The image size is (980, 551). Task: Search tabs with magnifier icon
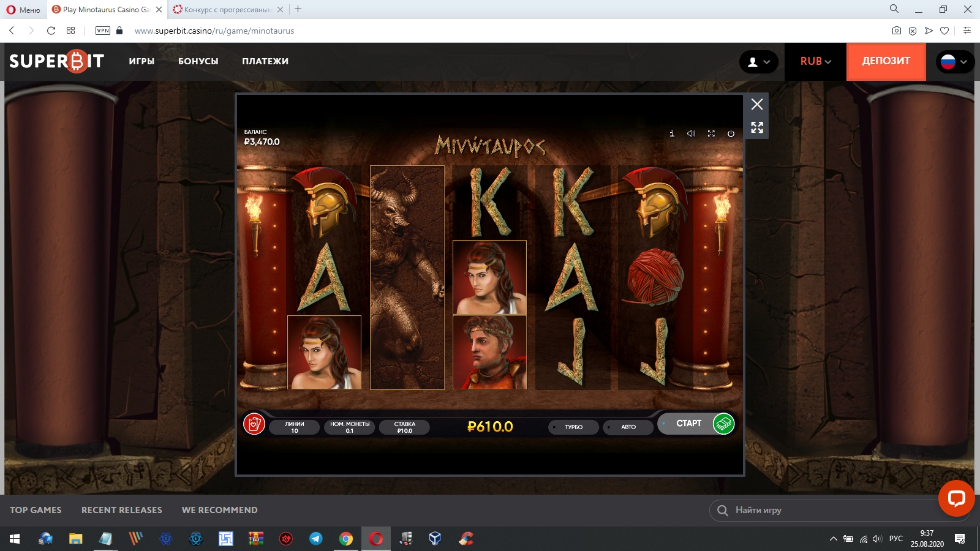click(x=894, y=9)
